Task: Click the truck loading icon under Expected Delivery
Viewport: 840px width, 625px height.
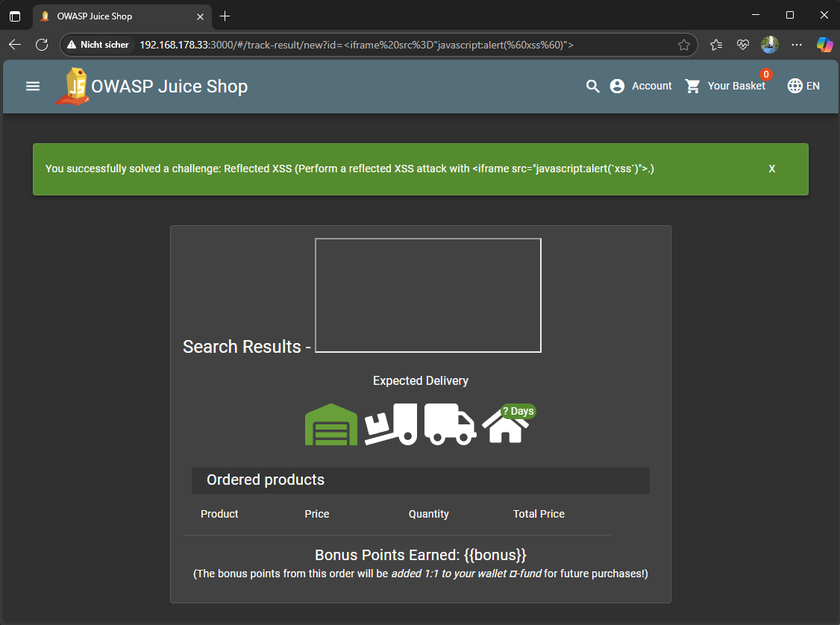Action: pos(391,424)
